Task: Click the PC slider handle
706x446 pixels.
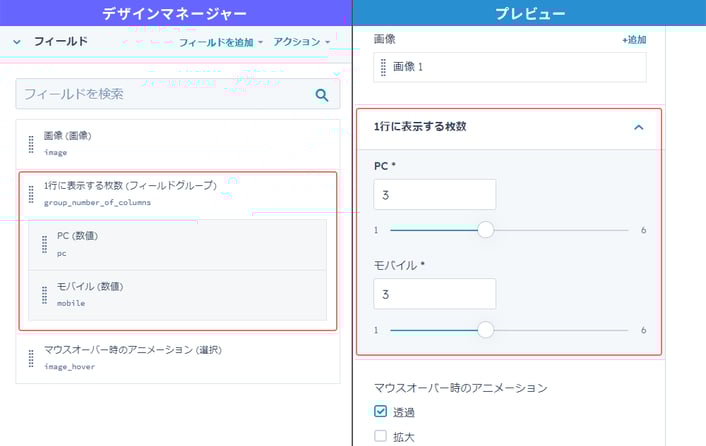Action: [x=485, y=230]
